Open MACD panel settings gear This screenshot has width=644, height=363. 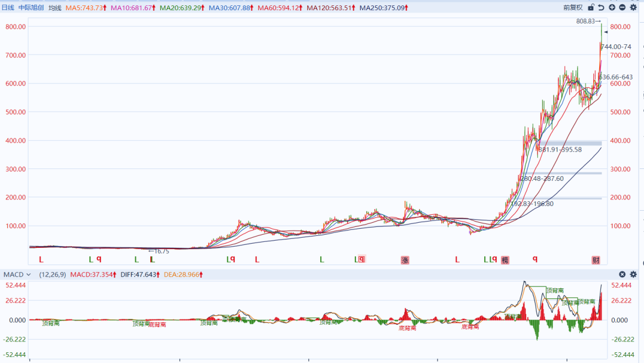click(x=633, y=275)
